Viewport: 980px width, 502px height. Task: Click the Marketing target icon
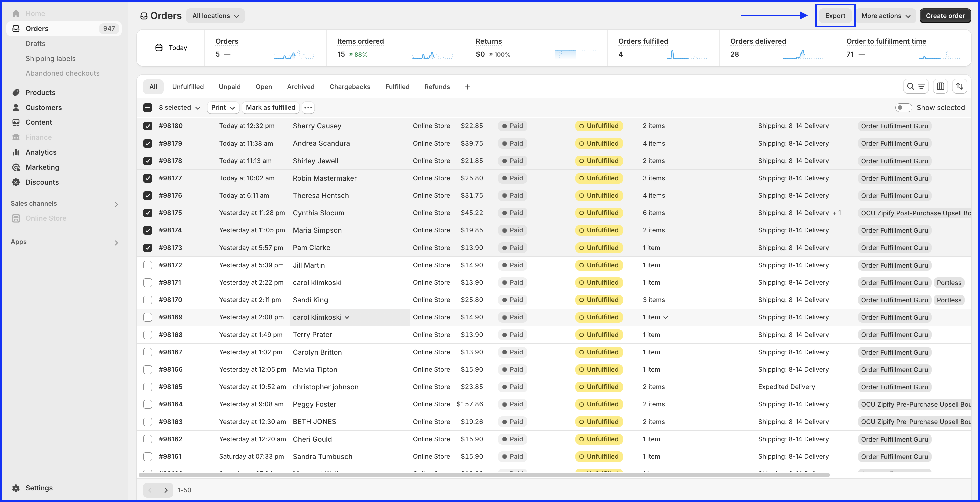[x=16, y=167]
